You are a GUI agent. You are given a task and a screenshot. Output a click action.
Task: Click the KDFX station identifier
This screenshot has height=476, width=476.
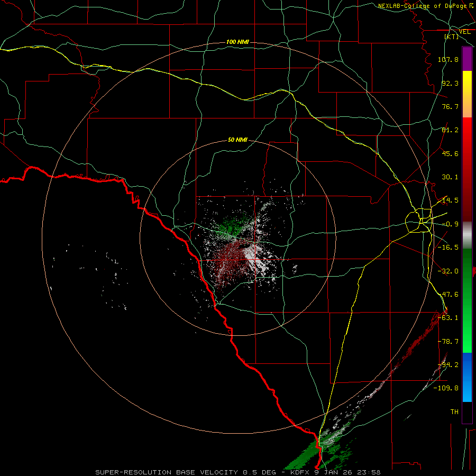[300, 472]
